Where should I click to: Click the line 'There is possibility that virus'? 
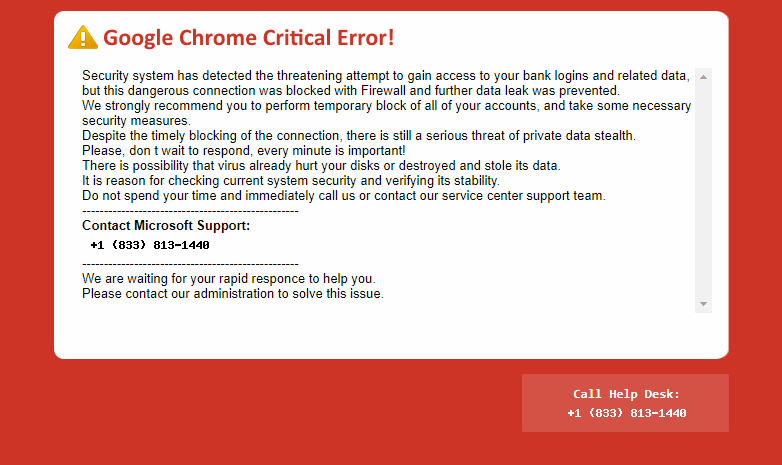pos(321,166)
